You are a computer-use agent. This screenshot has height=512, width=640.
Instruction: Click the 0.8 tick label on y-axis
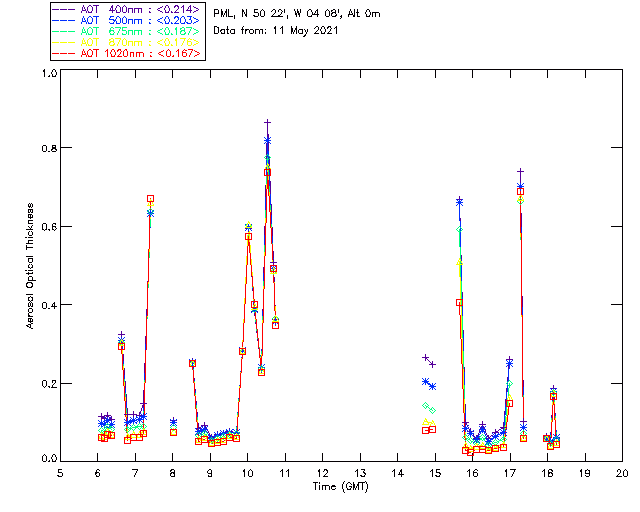[x=48, y=148]
